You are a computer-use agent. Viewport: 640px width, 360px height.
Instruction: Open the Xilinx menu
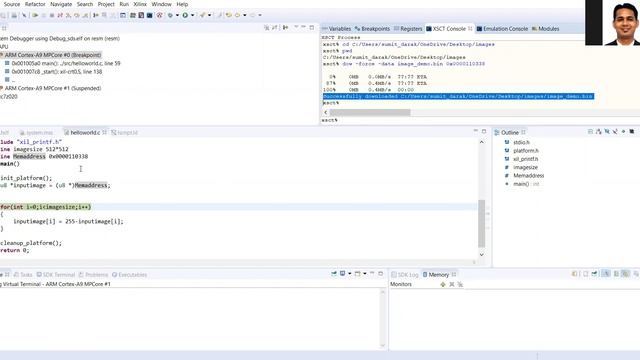click(140, 4)
